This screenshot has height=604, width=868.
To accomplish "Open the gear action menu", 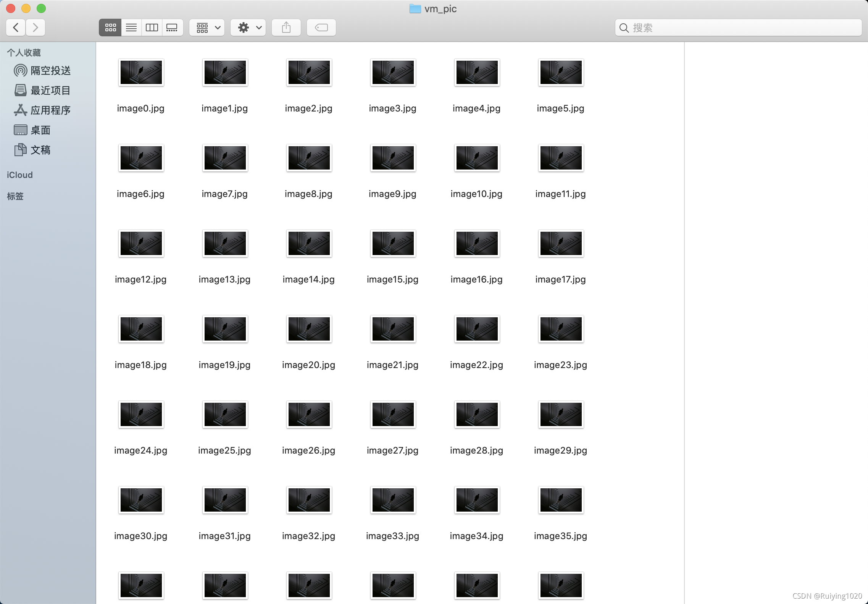I will pyautogui.click(x=248, y=27).
